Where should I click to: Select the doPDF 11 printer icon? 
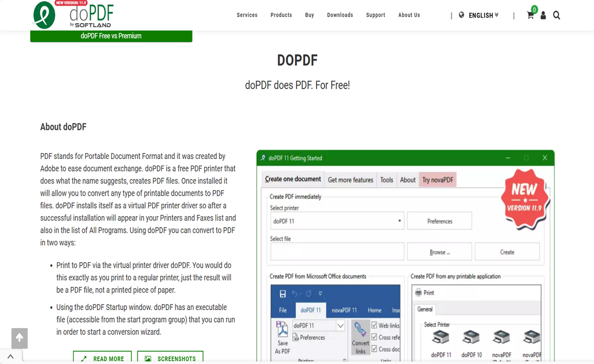[x=439, y=337]
